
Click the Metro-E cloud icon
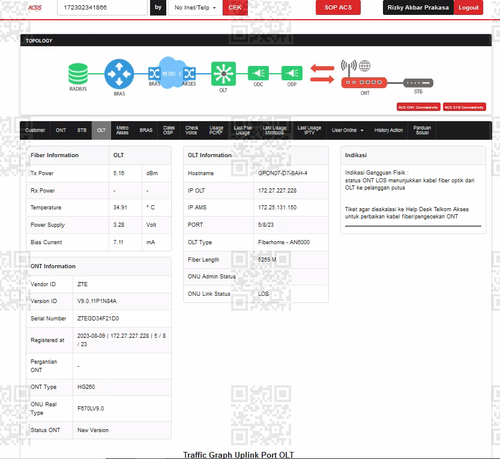pos(171,73)
